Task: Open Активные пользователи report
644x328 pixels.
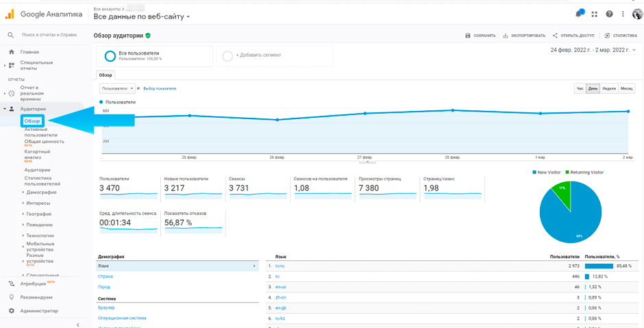Action: pyautogui.click(x=40, y=131)
